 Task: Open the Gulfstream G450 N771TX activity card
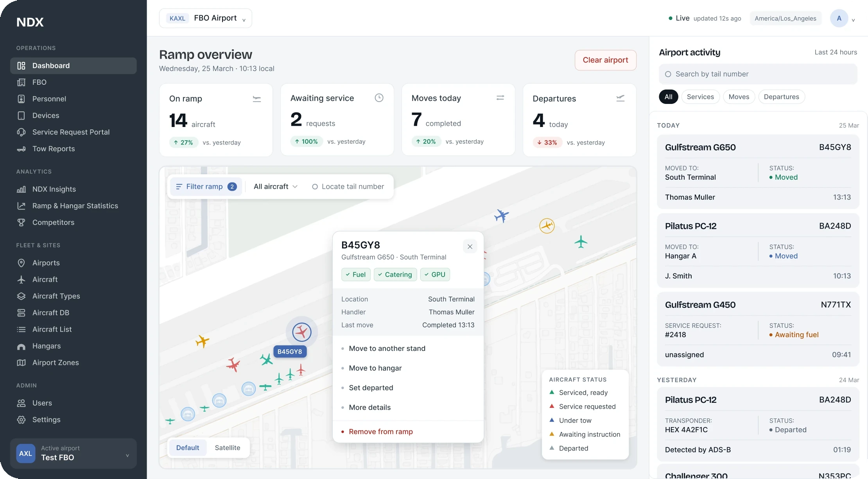(x=758, y=329)
